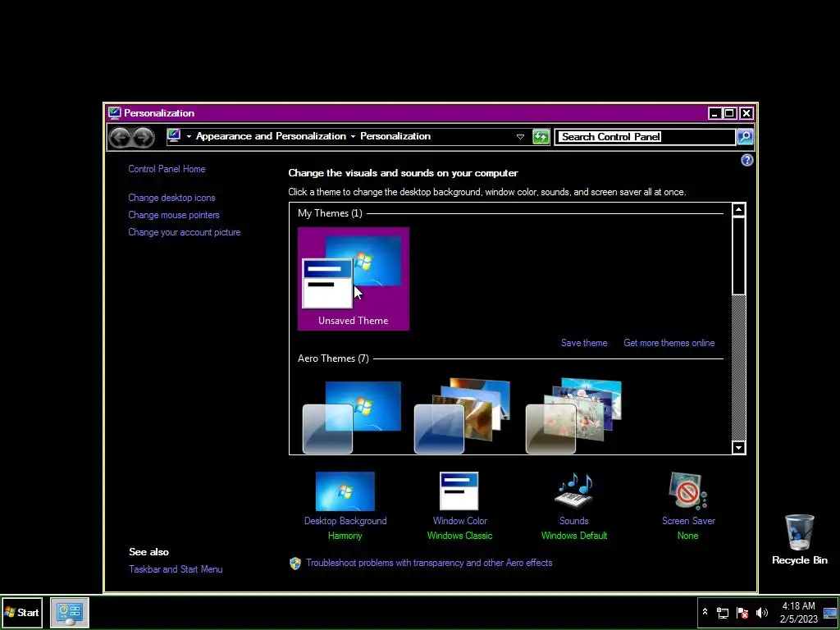Click the Search Control Panel field
This screenshot has width=840, height=630.
[x=645, y=137]
